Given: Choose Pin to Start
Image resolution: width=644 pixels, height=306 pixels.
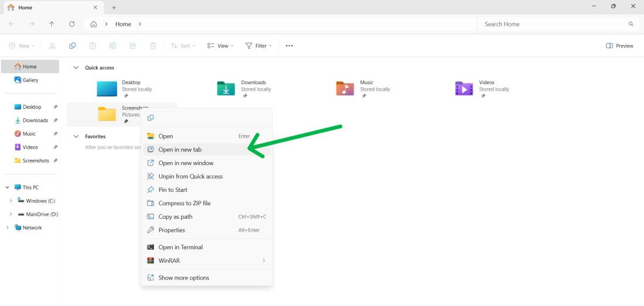Looking at the screenshot, I should point(207,190).
